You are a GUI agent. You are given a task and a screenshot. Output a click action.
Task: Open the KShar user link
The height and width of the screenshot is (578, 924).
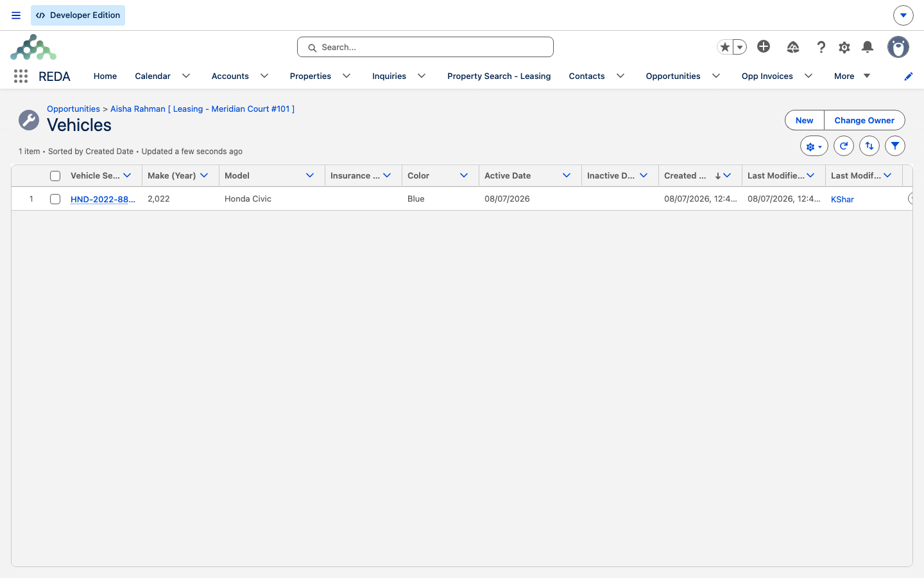point(842,199)
